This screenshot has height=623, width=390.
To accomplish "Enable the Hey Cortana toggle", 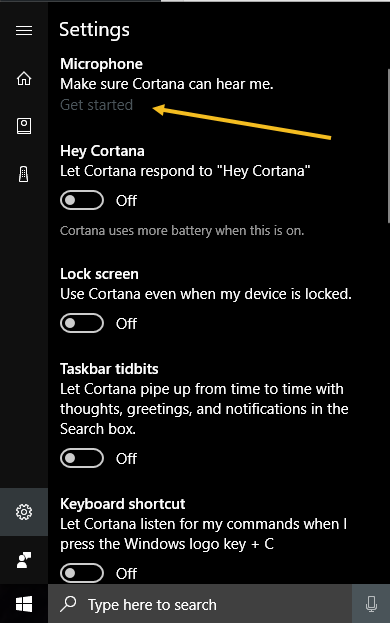I will [x=82, y=200].
